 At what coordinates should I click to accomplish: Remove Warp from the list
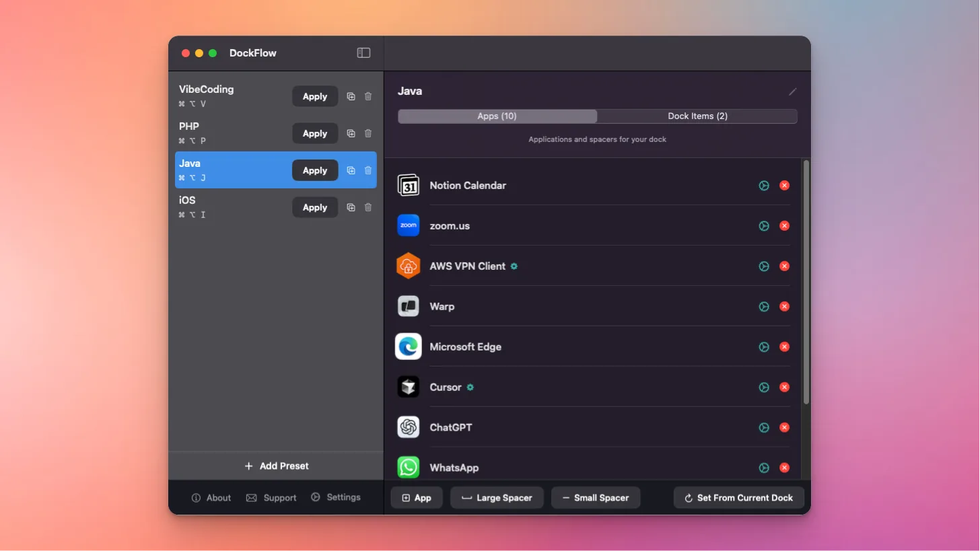784,307
